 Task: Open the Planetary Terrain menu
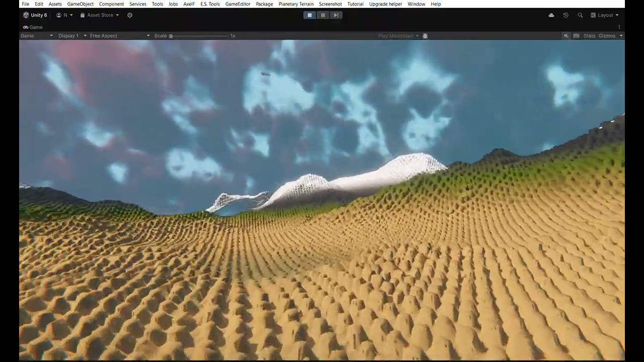[x=296, y=4]
